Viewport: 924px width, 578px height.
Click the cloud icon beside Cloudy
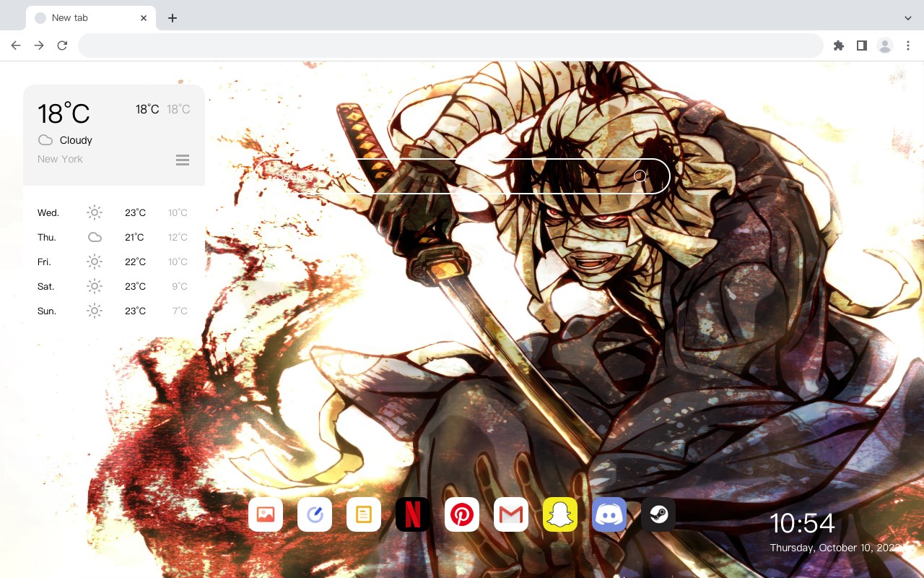coord(45,140)
